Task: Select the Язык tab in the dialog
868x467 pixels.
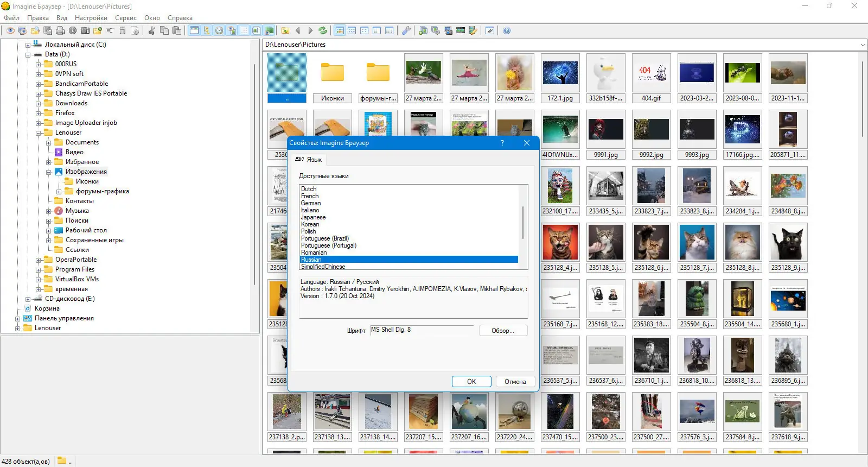Action: (309, 160)
